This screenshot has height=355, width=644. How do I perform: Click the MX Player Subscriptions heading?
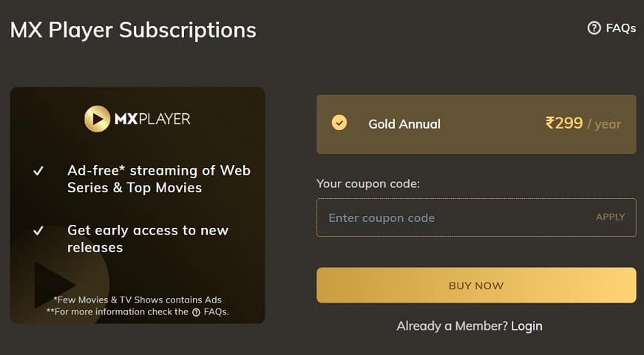(x=133, y=30)
